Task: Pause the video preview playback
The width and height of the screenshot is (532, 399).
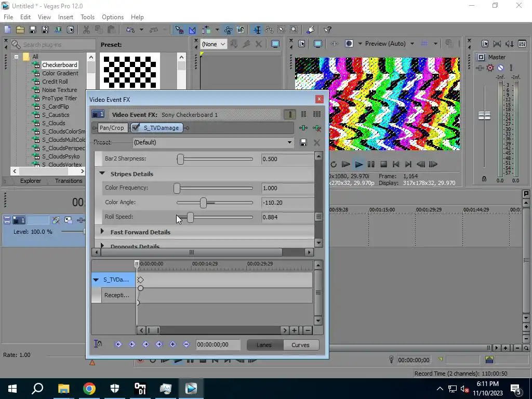Action: (371, 165)
